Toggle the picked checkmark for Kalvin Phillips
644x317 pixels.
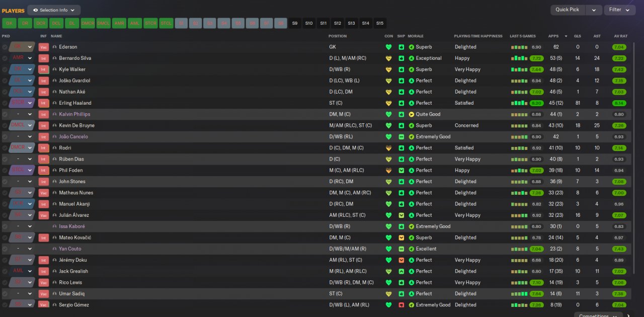(x=5, y=114)
